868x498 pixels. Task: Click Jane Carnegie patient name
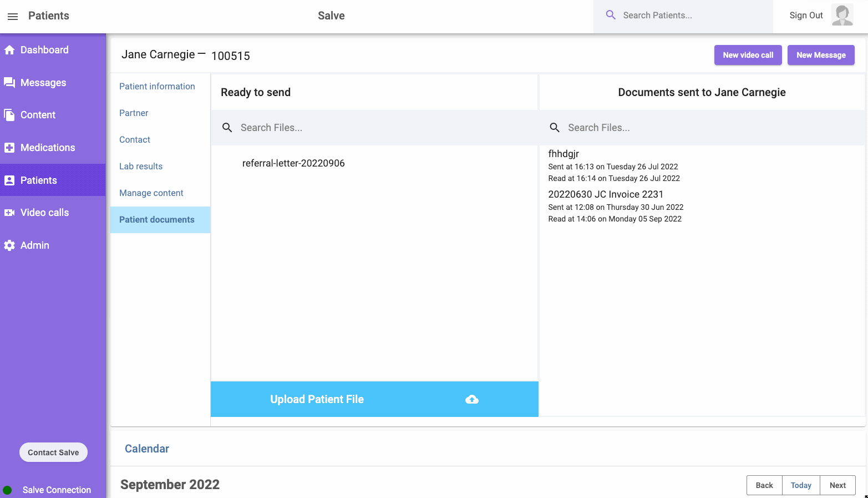pyautogui.click(x=158, y=54)
